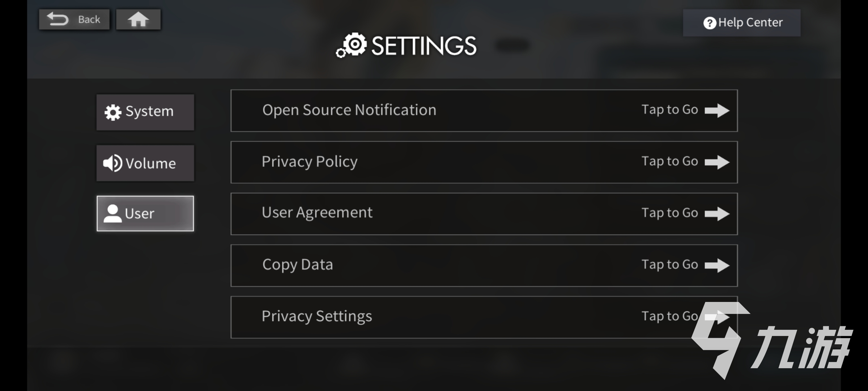The image size is (868, 391).
Task: Click the User profile silhouette icon
Action: pyautogui.click(x=112, y=214)
